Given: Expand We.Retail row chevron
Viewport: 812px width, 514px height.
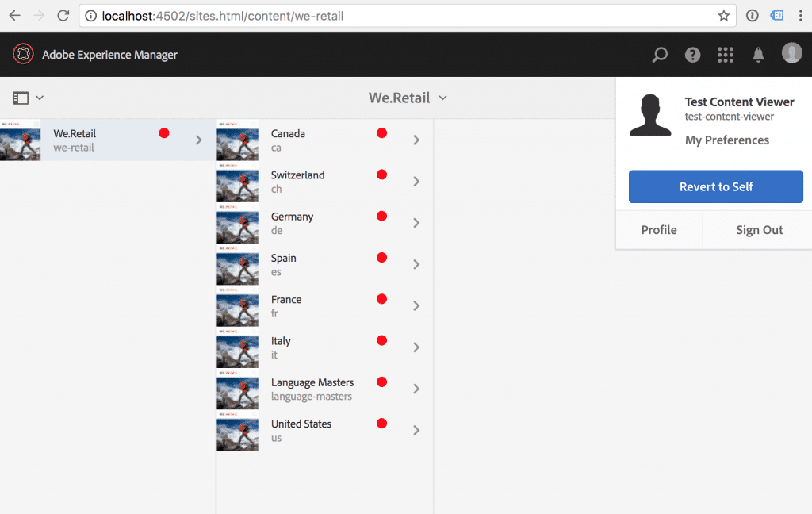Looking at the screenshot, I should click(199, 140).
